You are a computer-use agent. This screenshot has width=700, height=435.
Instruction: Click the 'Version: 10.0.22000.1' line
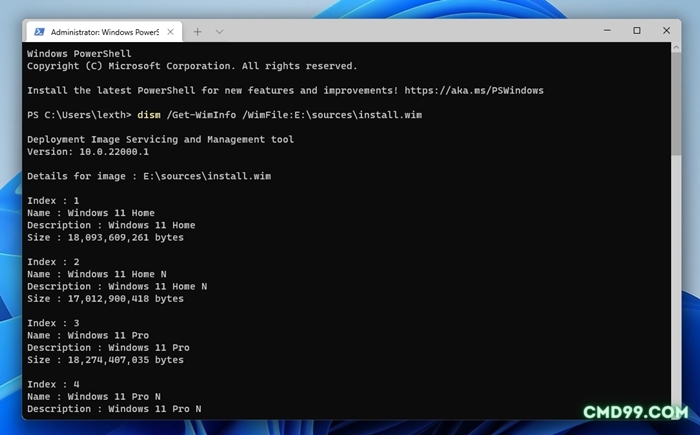coord(88,152)
